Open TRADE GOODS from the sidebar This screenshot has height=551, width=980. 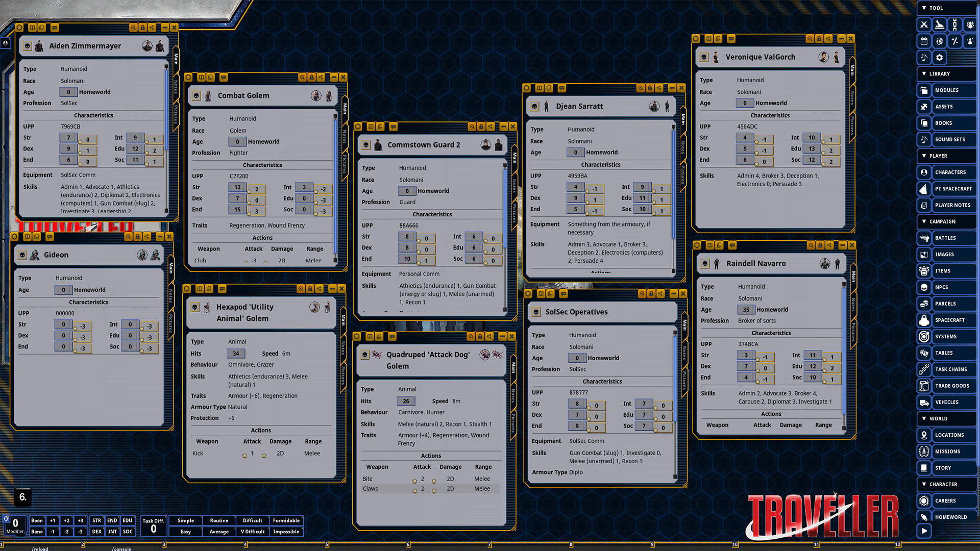tap(953, 386)
